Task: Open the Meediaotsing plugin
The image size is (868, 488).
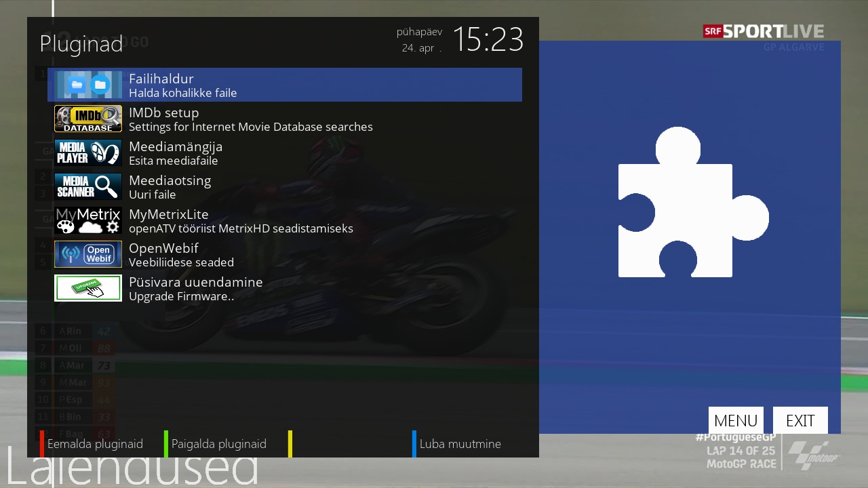Action: click(285, 186)
